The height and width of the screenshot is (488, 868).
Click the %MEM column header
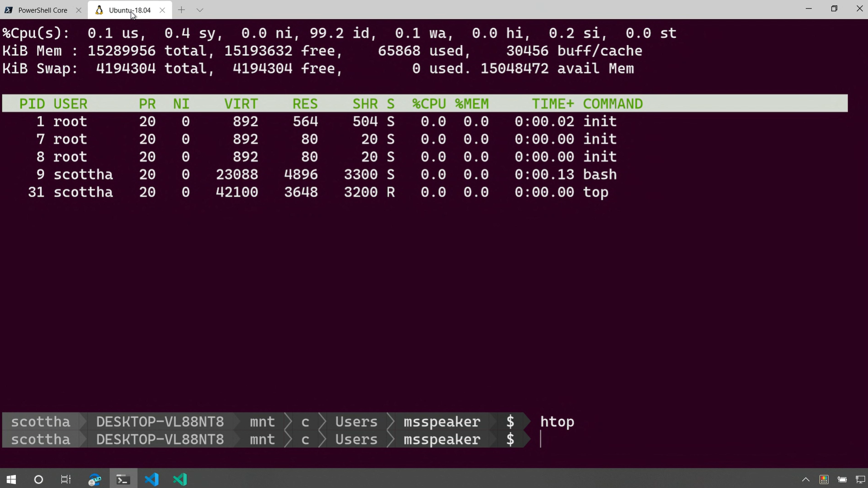coord(472,104)
